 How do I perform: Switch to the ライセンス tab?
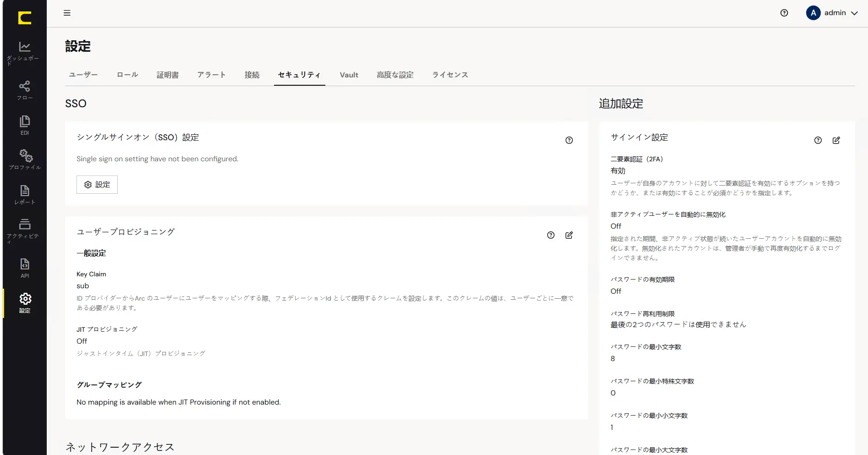click(x=450, y=75)
